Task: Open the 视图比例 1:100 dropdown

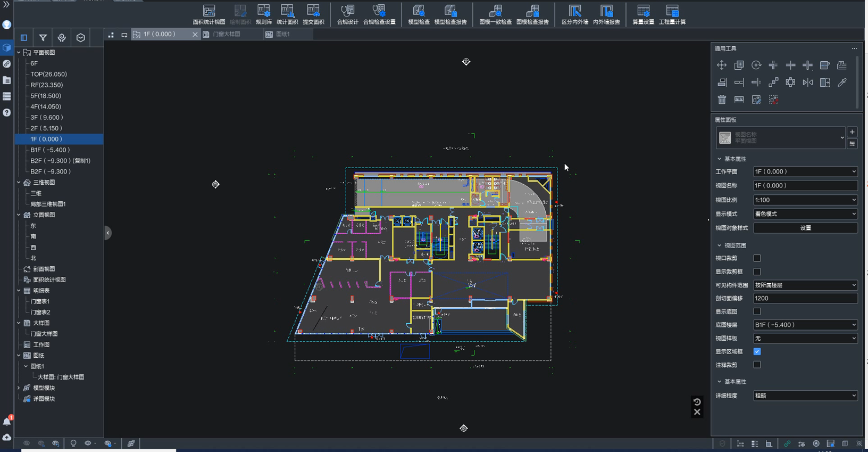Action: tap(805, 200)
